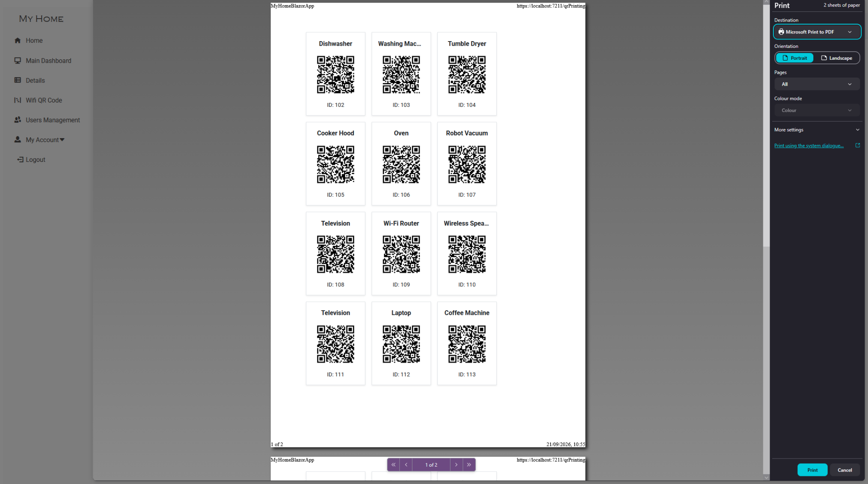Open Print using the system dialogue link
The height and width of the screenshot is (484, 868).
(809, 145)
